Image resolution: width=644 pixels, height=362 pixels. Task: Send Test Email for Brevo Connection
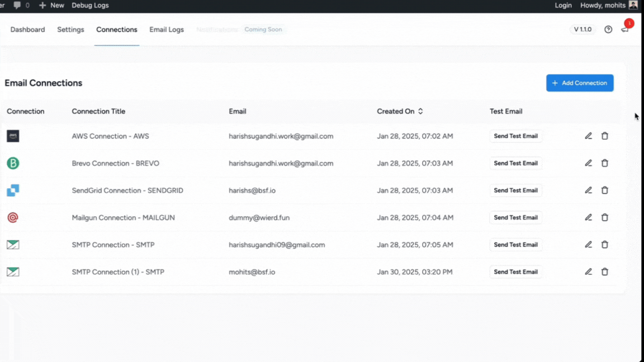tap(515, 163)
